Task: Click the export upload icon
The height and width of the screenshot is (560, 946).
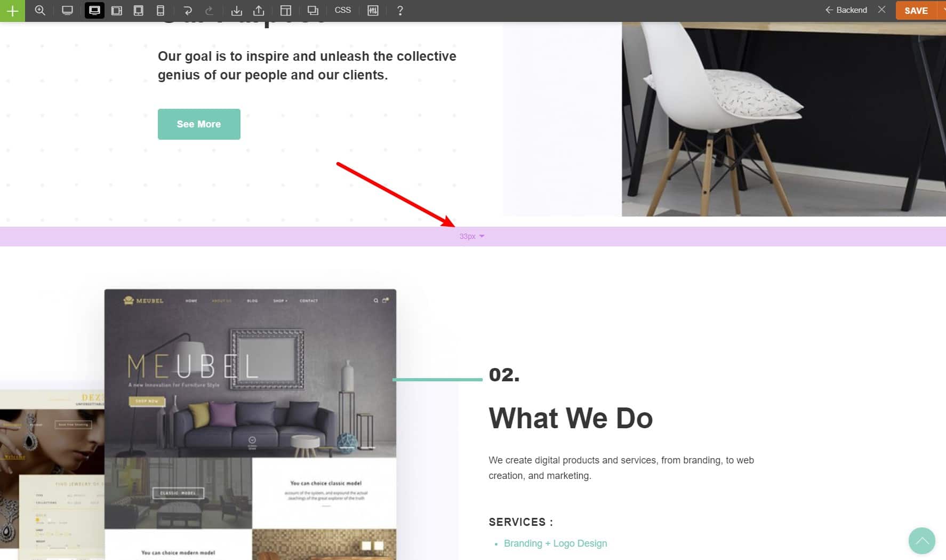Action: tap(259, 10)
